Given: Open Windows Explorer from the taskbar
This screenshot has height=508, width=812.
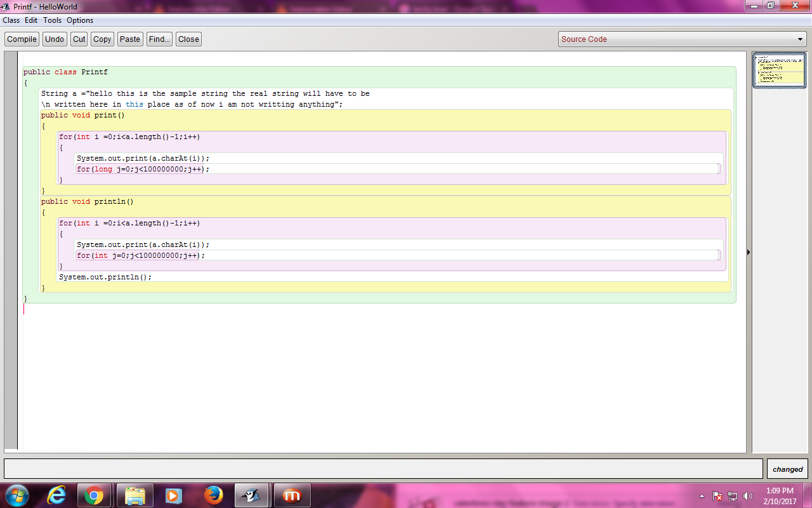Looking at the screenshot, I should 134,495.
